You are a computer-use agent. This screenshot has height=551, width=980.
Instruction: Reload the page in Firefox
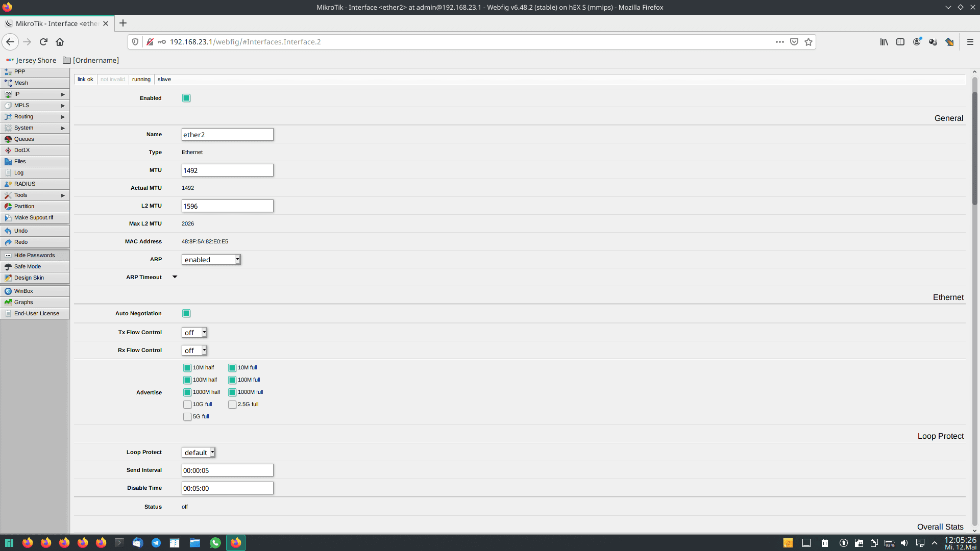pos(43,42)
